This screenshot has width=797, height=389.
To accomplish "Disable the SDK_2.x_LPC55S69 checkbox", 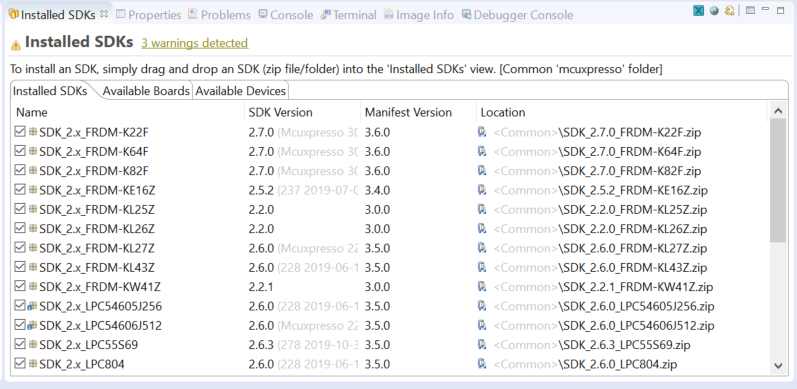I will (20, 344).
